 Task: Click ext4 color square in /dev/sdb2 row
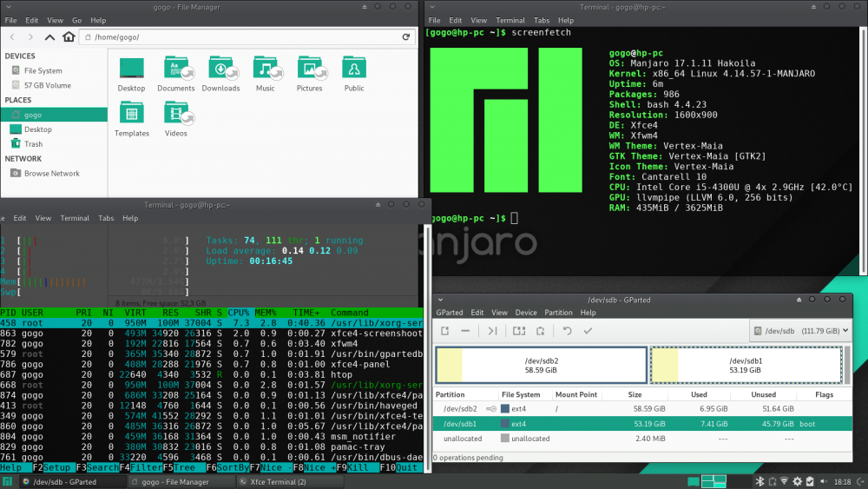(505, 409)
